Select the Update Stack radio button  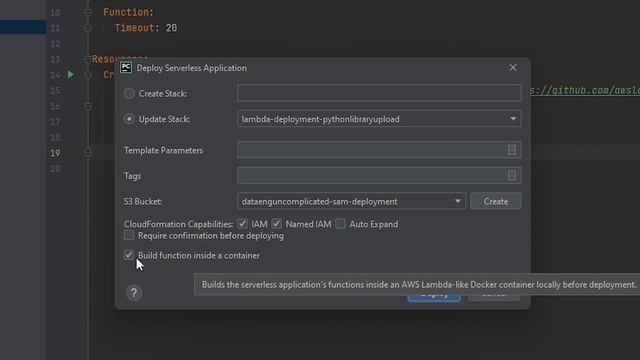click(129, 119)
